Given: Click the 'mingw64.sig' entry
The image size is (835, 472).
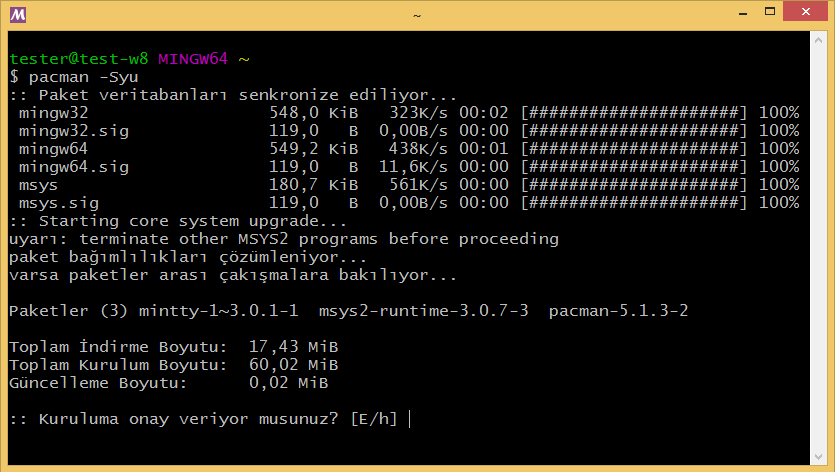Looking at the screenshot, I should point(74,167).
